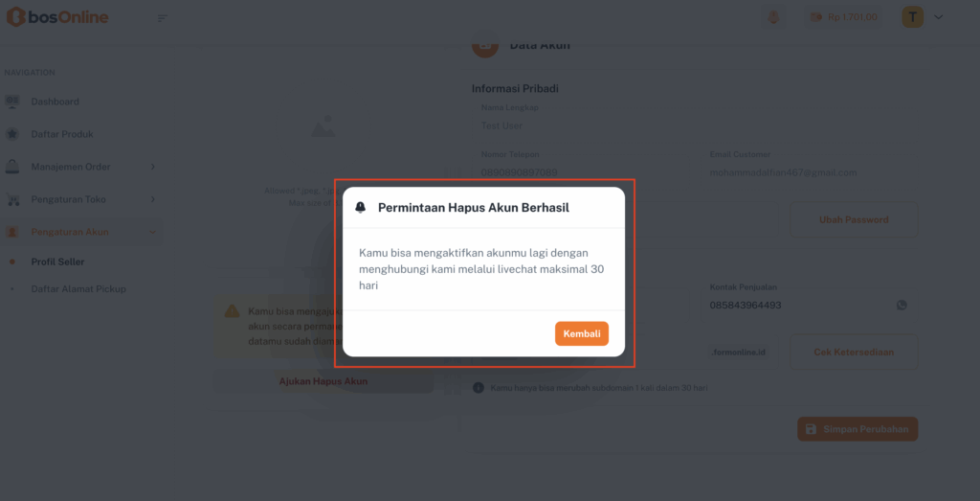Select Profil Seller menu item

pos(57,262)
